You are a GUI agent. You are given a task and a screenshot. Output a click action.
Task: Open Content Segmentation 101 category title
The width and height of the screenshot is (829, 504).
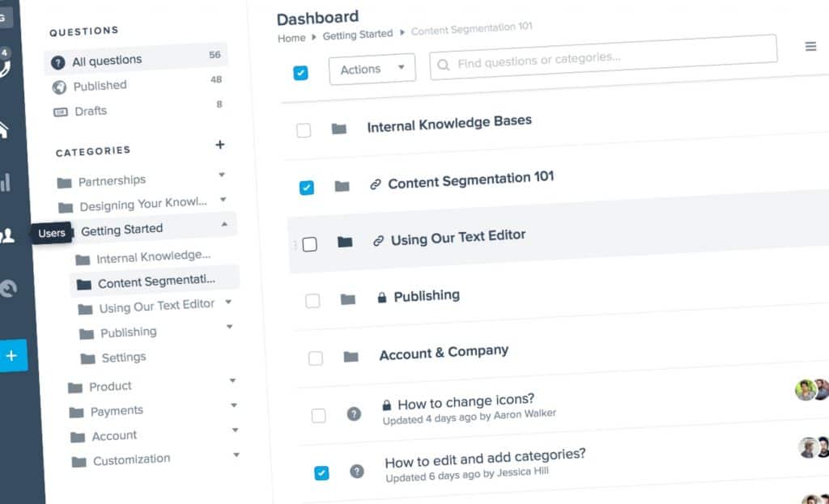pyautogui.click(x=471, y=180)
